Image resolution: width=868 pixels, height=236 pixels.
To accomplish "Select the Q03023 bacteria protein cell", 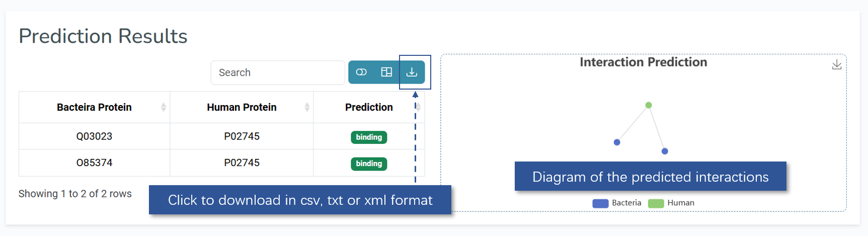I will coord(94,136).
